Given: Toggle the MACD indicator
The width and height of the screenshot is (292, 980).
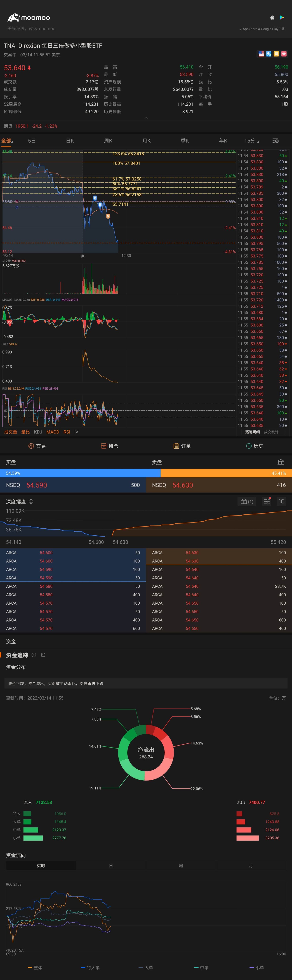Looking at the screenshot, I should coord(53,432).
